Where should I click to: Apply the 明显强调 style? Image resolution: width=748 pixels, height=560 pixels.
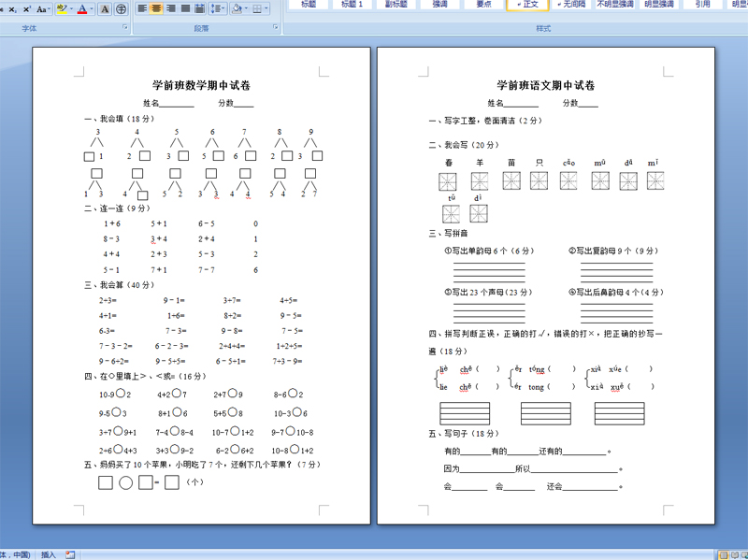659,5
